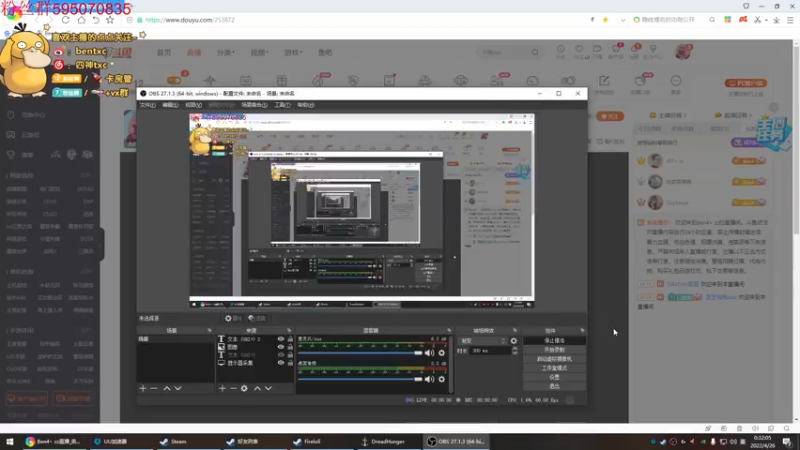Pop out the Controls dock via header icon

(582, 331)
